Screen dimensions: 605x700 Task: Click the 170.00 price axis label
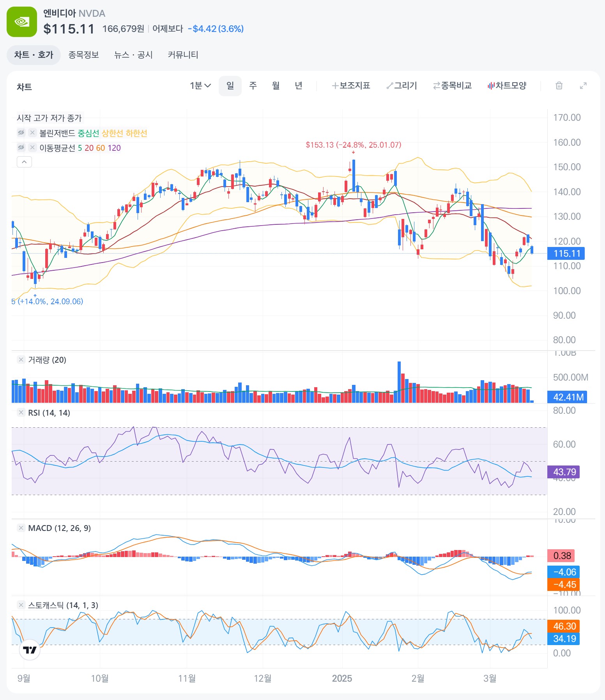(567, 118)
